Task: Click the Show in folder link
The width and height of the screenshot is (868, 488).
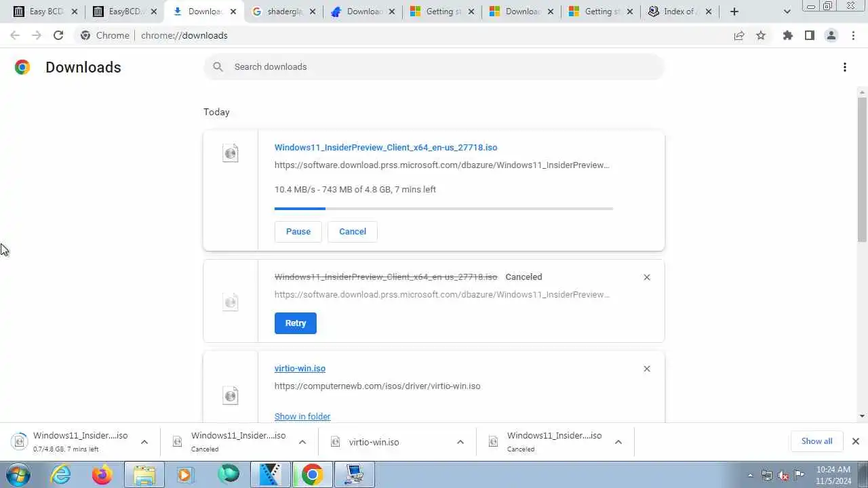Action: pos(302,416)
